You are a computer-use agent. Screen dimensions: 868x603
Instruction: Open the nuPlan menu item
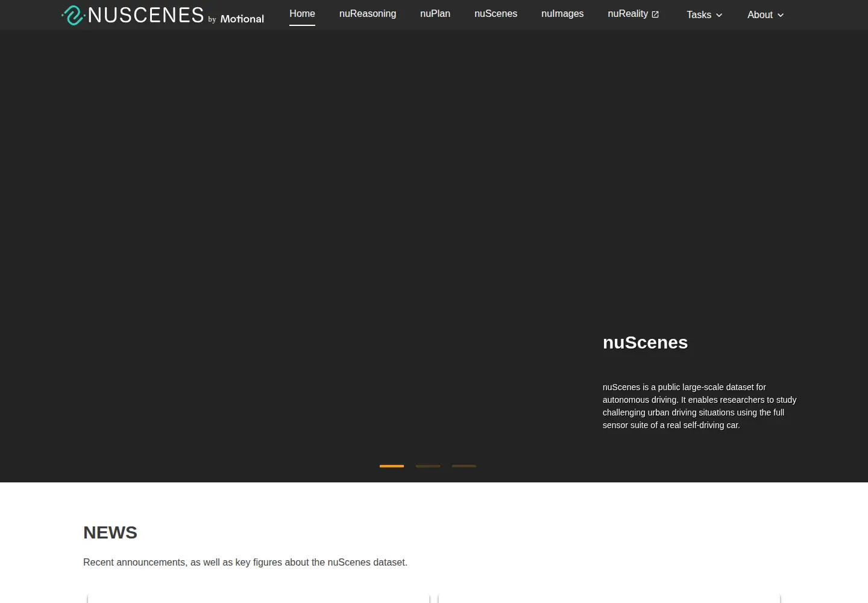[435, 14]
